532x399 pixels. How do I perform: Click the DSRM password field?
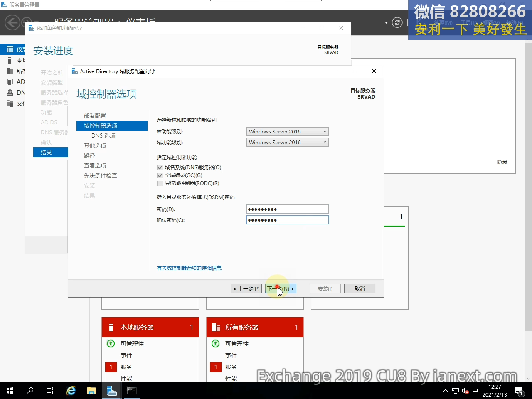tap(287, 209)
